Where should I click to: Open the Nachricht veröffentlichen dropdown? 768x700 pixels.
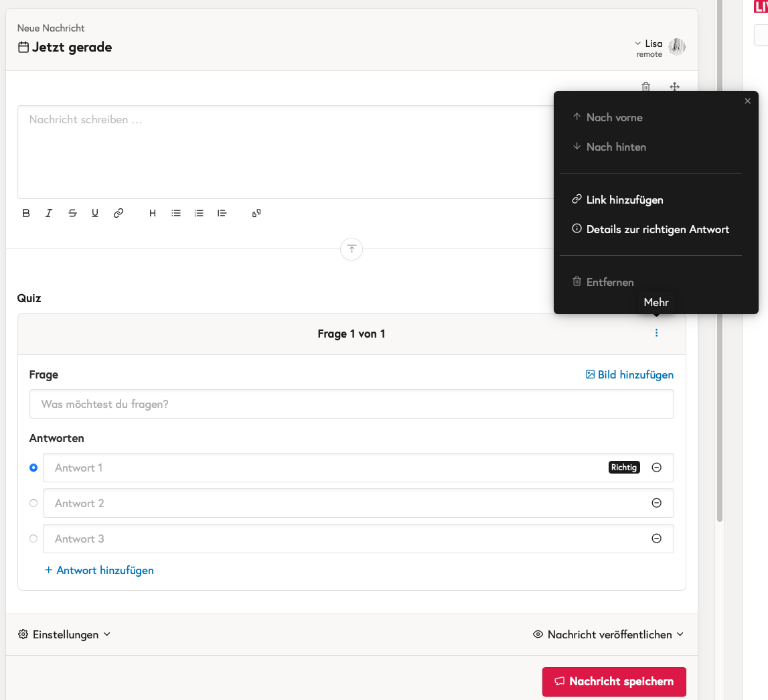coord(608,634)
